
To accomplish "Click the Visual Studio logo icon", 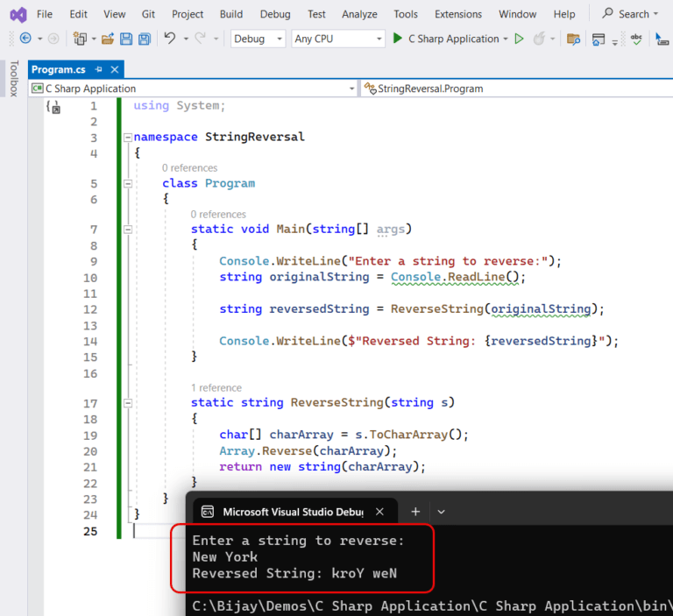I will pyautogui.click(x=18, y=15).
